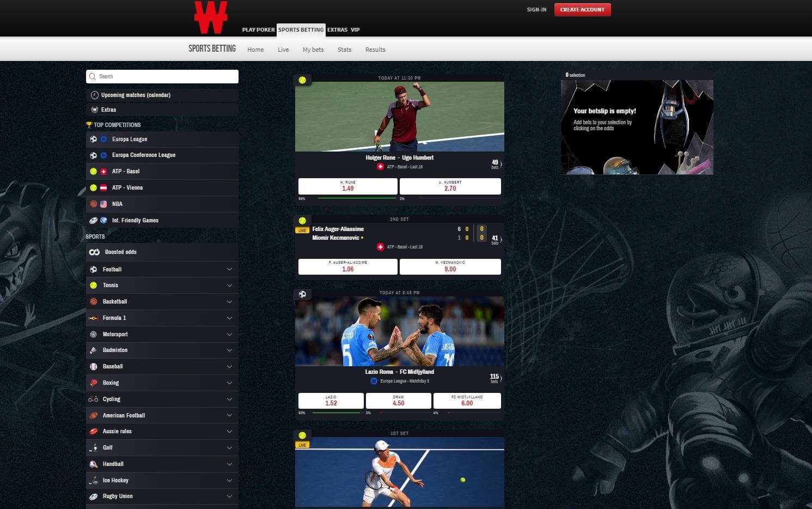Expand the Golf category chevron
This screenshot has width=812, height=509.
click(x=229, y=447)
